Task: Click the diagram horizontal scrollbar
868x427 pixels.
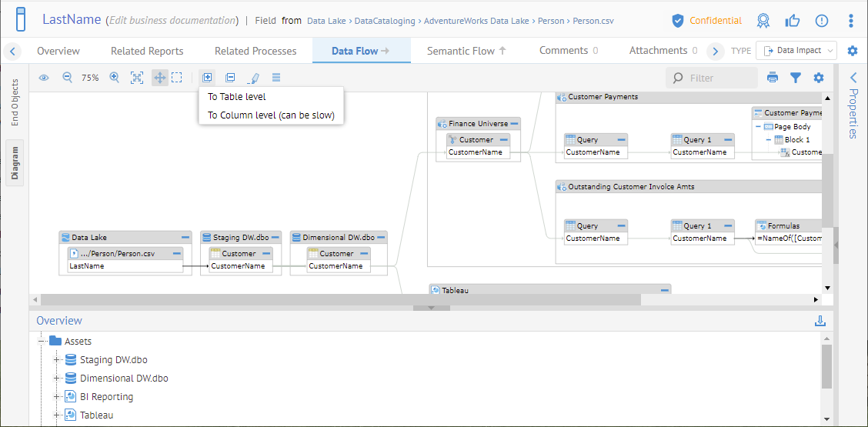Action: click(339, 299)
